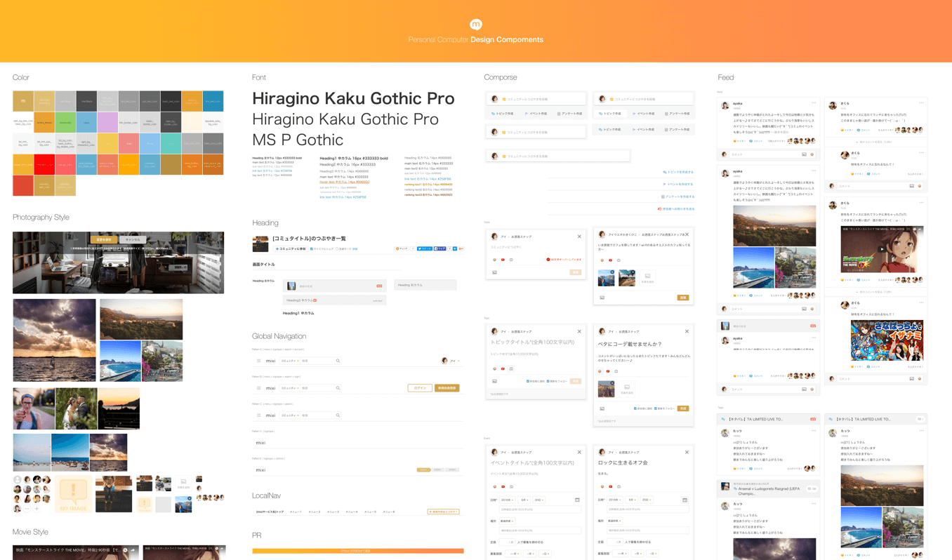Click the イベントを作成する link
This screenshot has height=560, width=952.
(678, 184)
